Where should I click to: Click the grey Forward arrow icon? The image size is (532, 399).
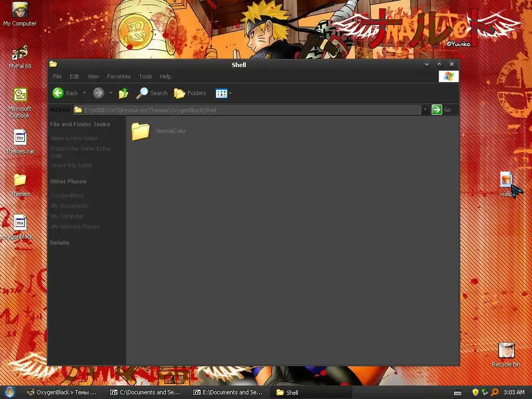click(x=98, y=93)
